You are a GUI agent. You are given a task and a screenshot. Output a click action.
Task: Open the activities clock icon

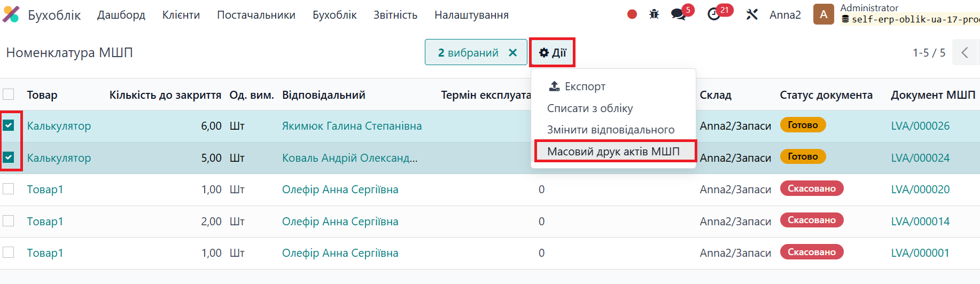tap(714, 14)
